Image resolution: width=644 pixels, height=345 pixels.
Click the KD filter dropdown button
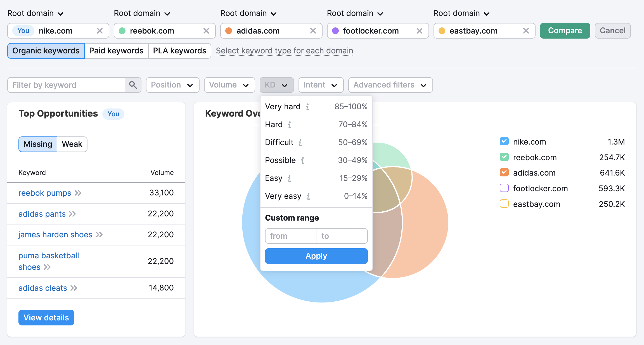click(x=276, y=85)
